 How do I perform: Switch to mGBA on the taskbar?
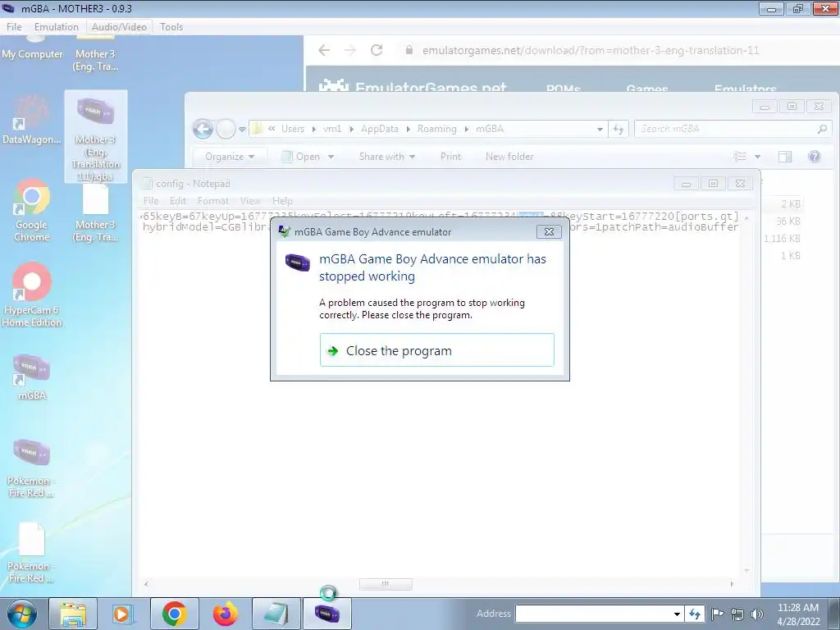pyautogui.click(x=327, y=614)
